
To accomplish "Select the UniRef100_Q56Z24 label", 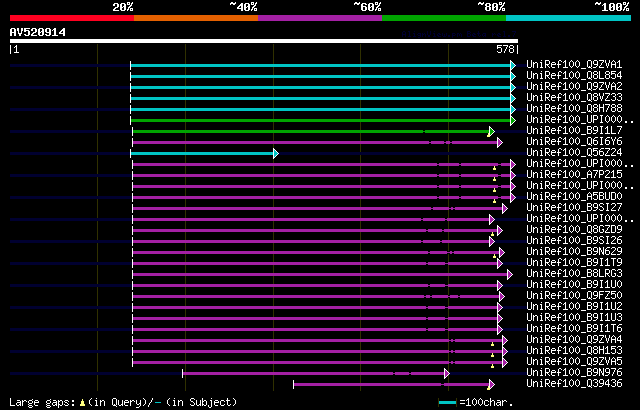I will coord(574,153).
